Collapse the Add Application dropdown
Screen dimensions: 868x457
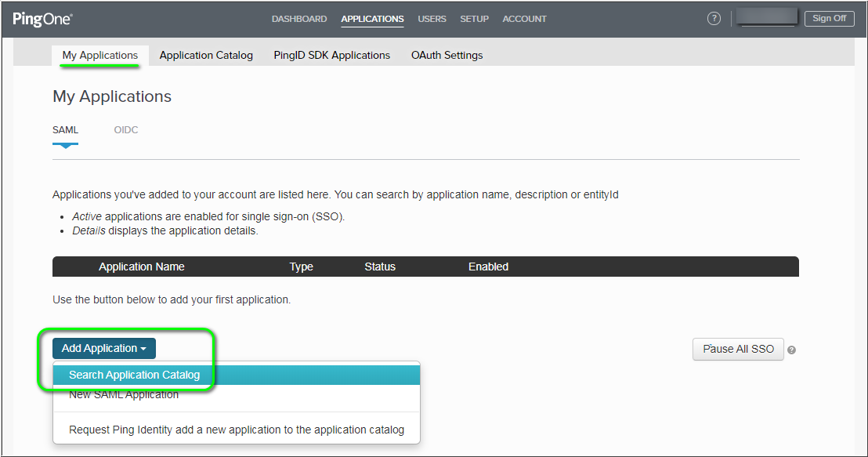(x=104, y=349)
